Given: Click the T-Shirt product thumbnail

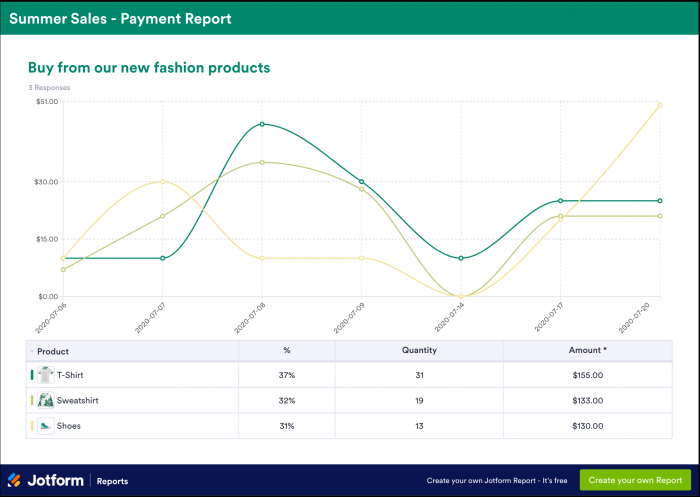Looking at the screenshot, I should pos(46,375).
